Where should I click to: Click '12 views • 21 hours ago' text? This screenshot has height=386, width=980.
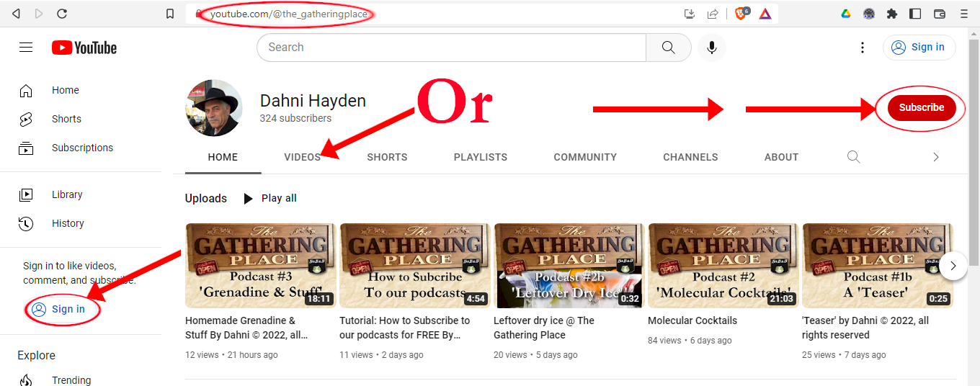[231, 355]
